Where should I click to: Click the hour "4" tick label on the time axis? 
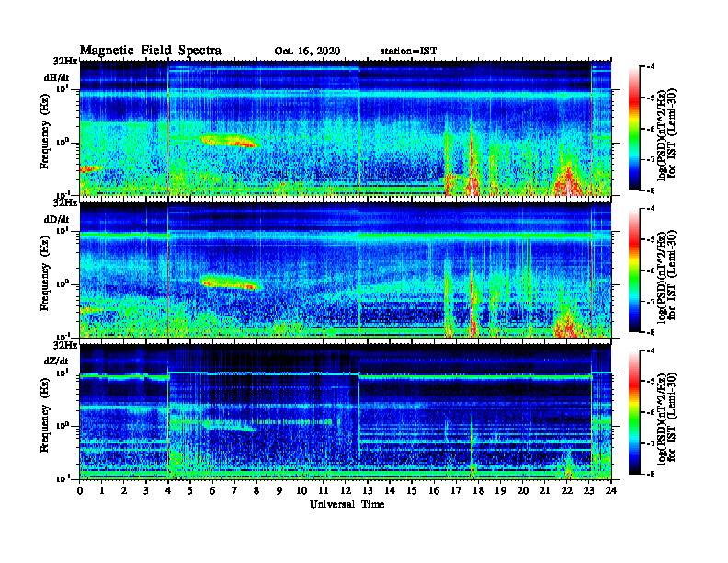[x=168, y=491]
